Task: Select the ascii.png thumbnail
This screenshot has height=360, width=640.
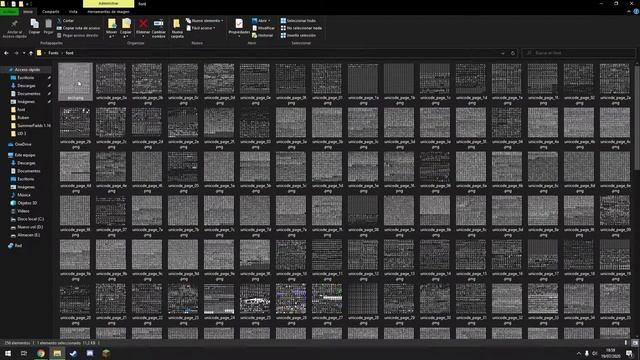Action: click(x=76, y=82)
